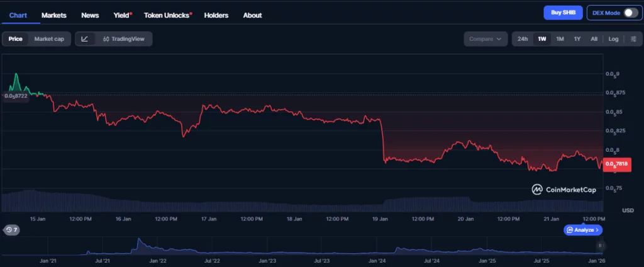Go to the Yield tab

tap(123, 15)
